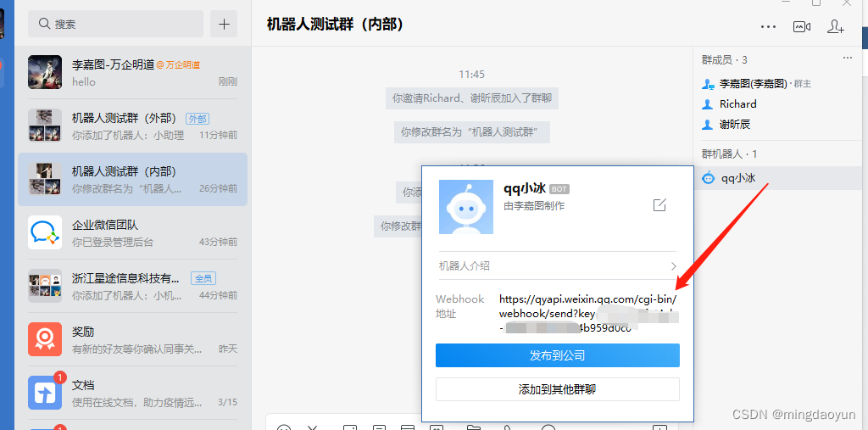Viewport: 868px width, 430px height.
Task: Click the 企业微信团队 logo icon
Action: (45, 232)
